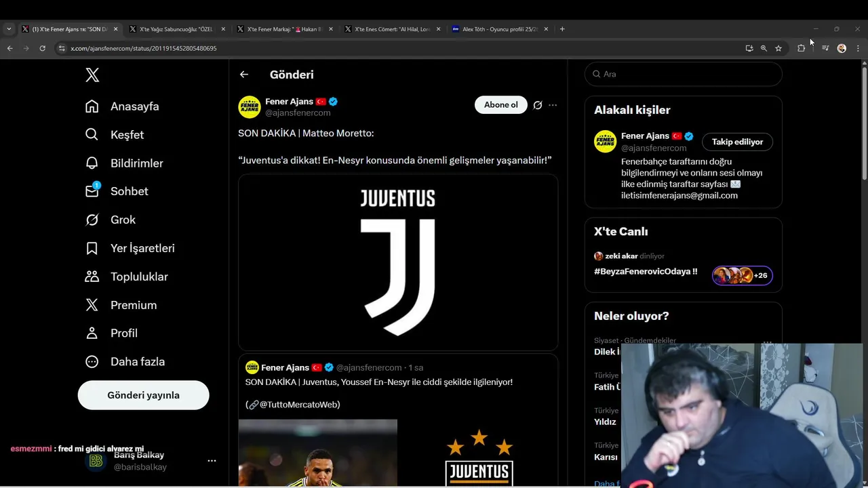Bookmark this page with star icon
868x488 pixels.
pyautogui.click(x=778, y=48)
